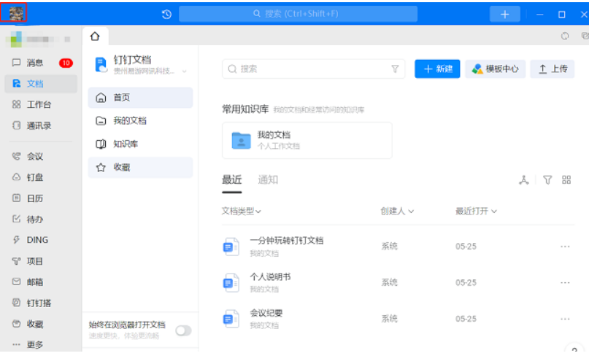Click the refresh icon in tab bar

point(565,36)
